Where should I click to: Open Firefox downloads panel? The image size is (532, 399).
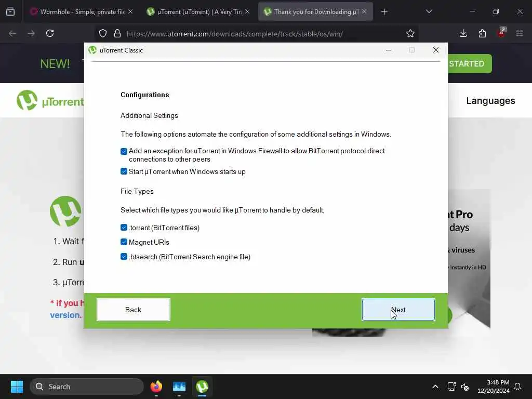coord(463,33)
